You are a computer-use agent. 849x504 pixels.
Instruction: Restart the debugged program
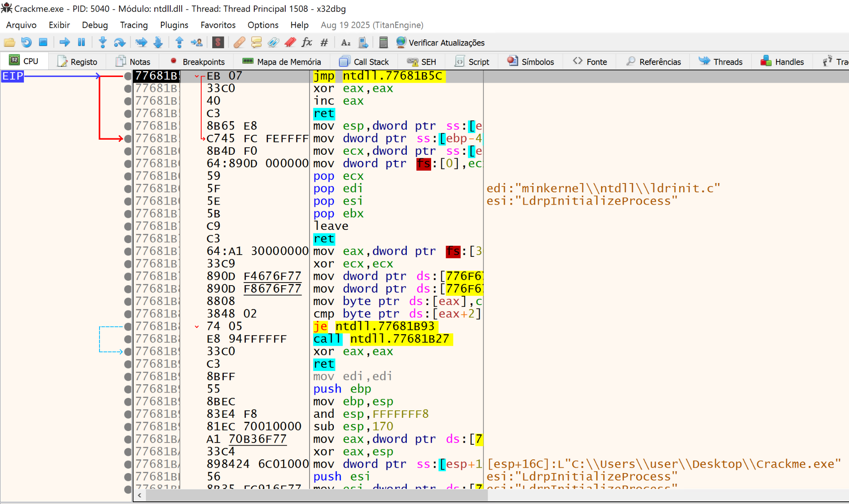(x=26, y=42)
